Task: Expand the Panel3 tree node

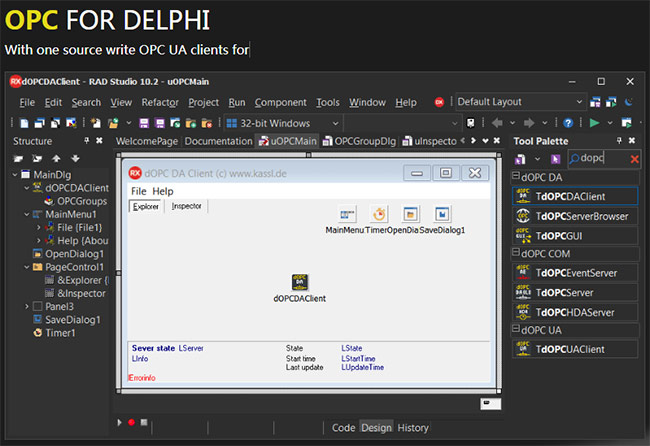Action: pos(27,306)
